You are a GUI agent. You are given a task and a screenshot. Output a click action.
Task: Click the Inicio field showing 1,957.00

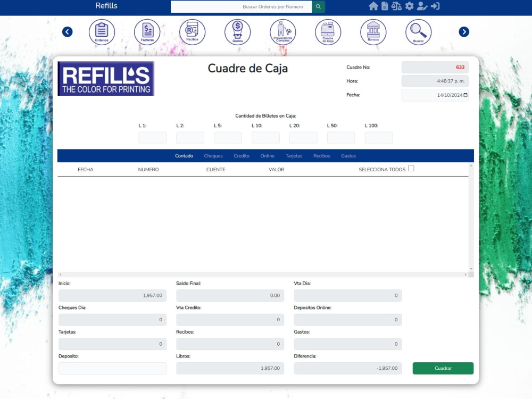[112, 295]
